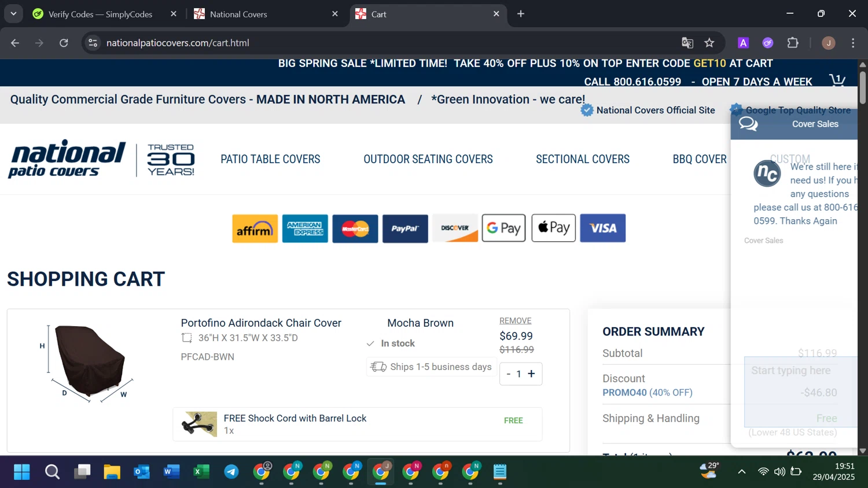Click the purple A extension icon
The image size is (868, 488).
[744, 43]
